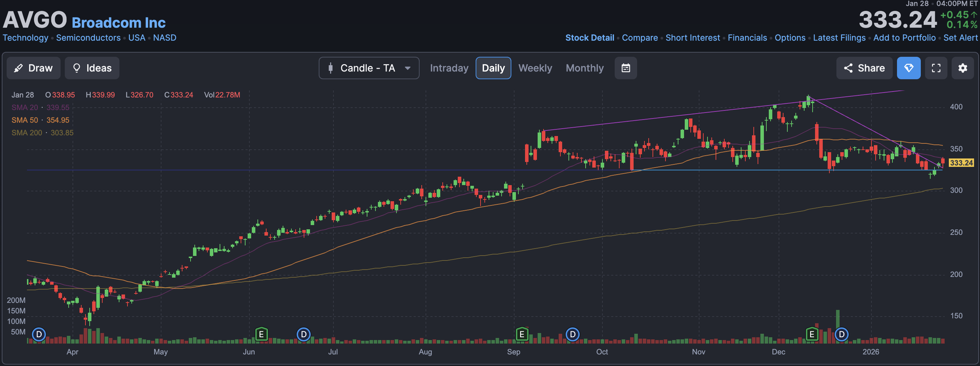Click the dividend marker in late June
Screen dimensions: 980x366
304,335
